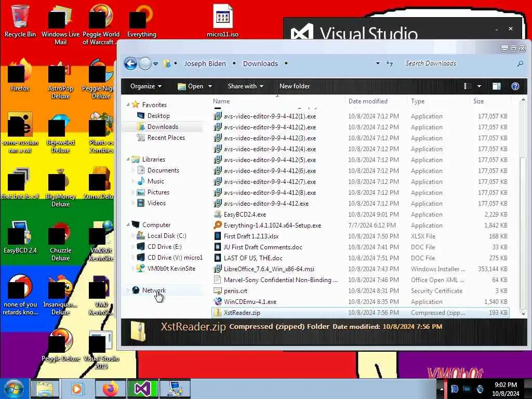
Task: Select CD Drive (E:) in the tree
Action: click(164, 247)
